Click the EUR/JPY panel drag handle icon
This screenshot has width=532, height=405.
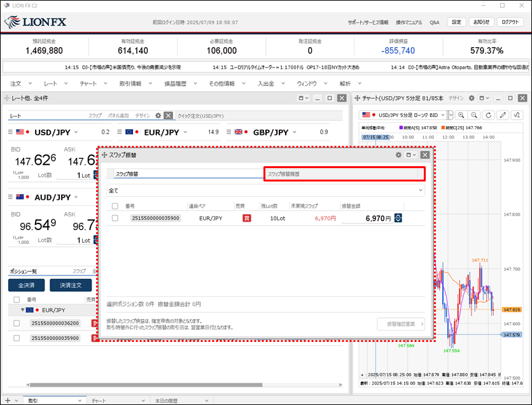click(x=120, y=132)
